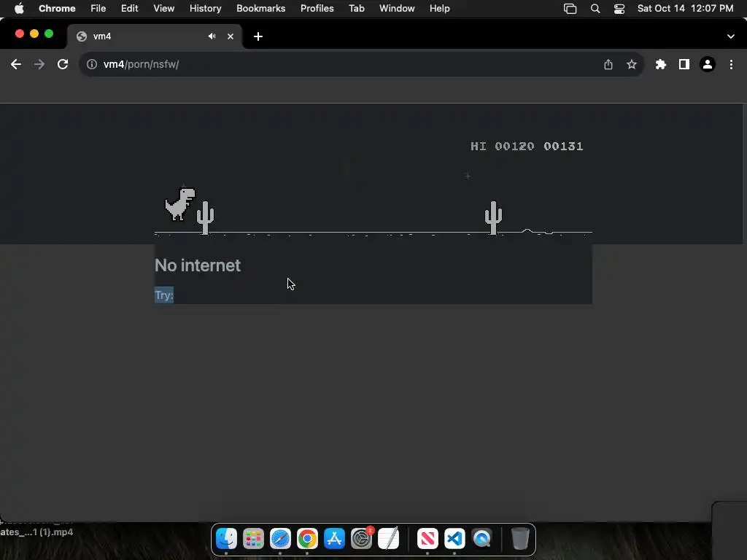
Task: Open the Tab menu
Action: 356,9
